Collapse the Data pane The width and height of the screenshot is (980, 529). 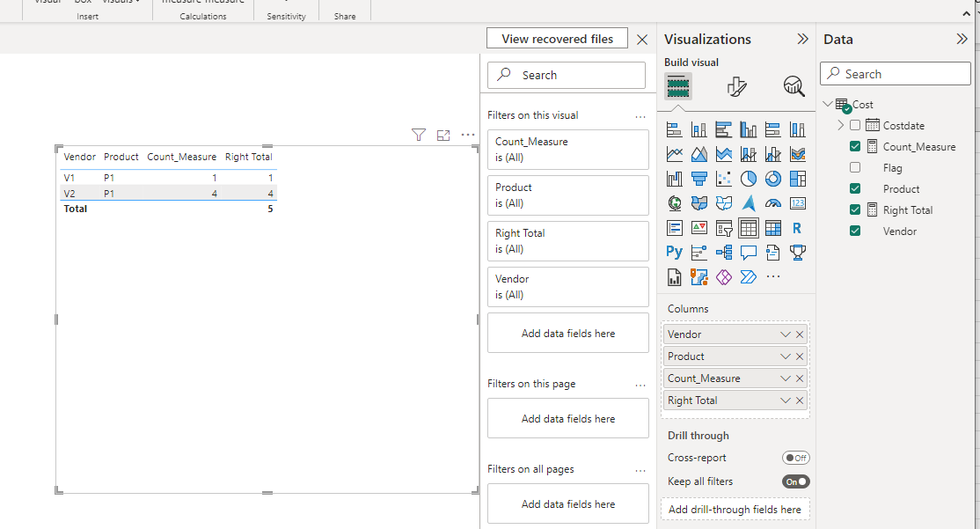click(962, 39)
